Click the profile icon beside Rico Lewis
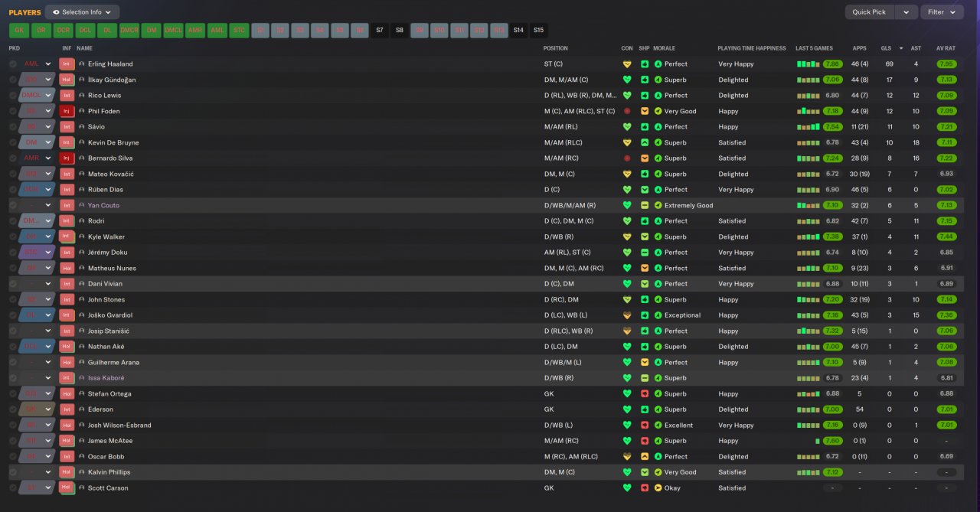Viewport: 980px width, 512px height. tap(82, 96)
